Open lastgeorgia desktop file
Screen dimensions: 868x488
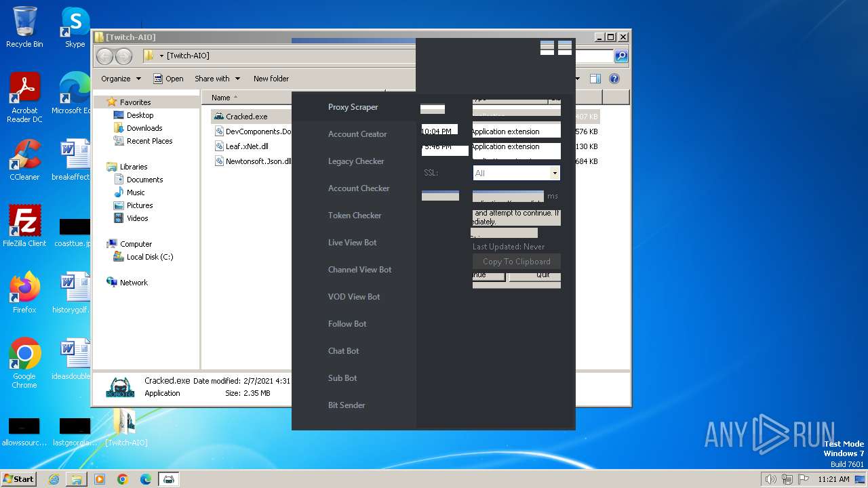click(x=74, y=432)
